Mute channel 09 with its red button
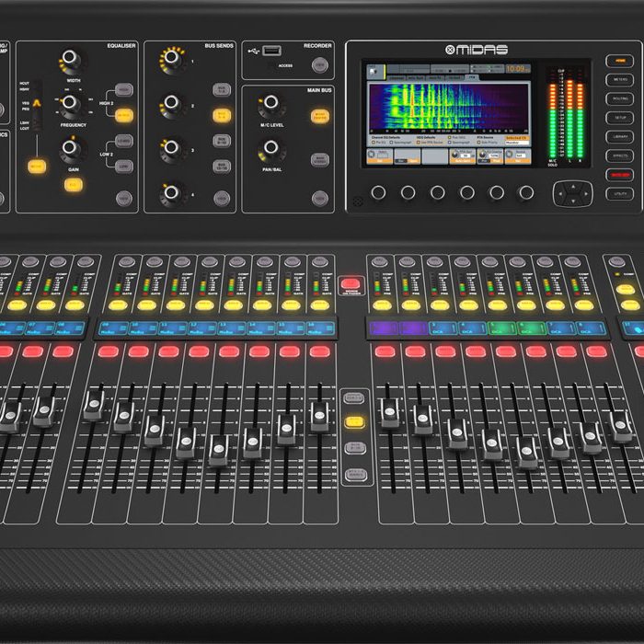Screen dimensions: 644x644 (x=108, y=351)
